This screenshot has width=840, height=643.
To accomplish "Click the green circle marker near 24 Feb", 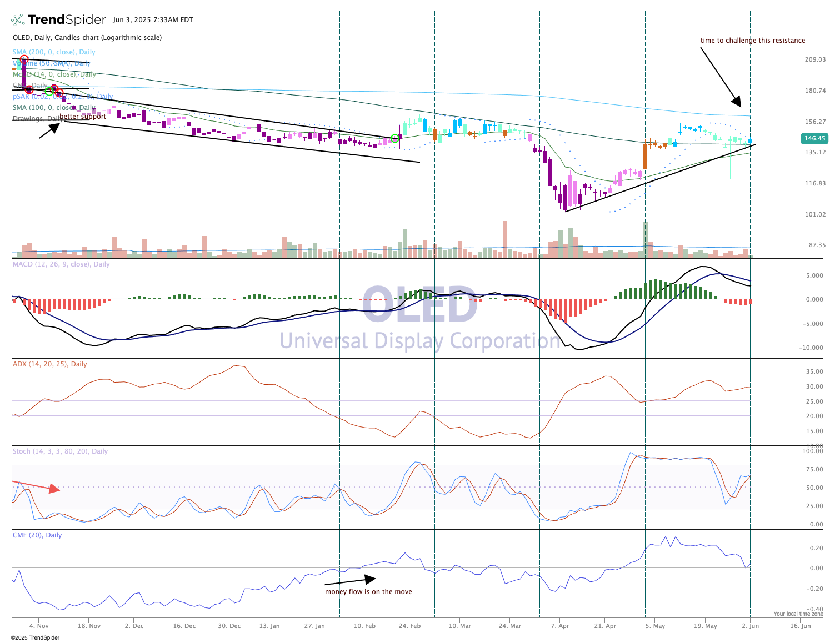I will (395, 138).
